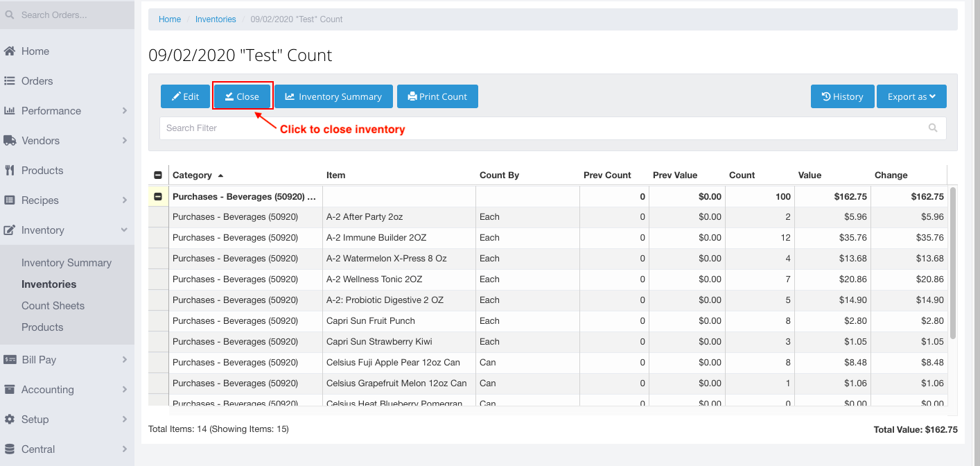Focus the Search Filter input field
Viewport: 980px width, 466px height.
pyautogui.click(x=541, y=128)
